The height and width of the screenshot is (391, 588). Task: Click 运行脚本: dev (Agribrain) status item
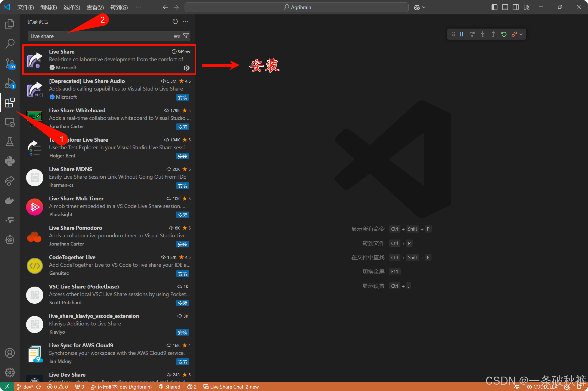pos(121,387)
